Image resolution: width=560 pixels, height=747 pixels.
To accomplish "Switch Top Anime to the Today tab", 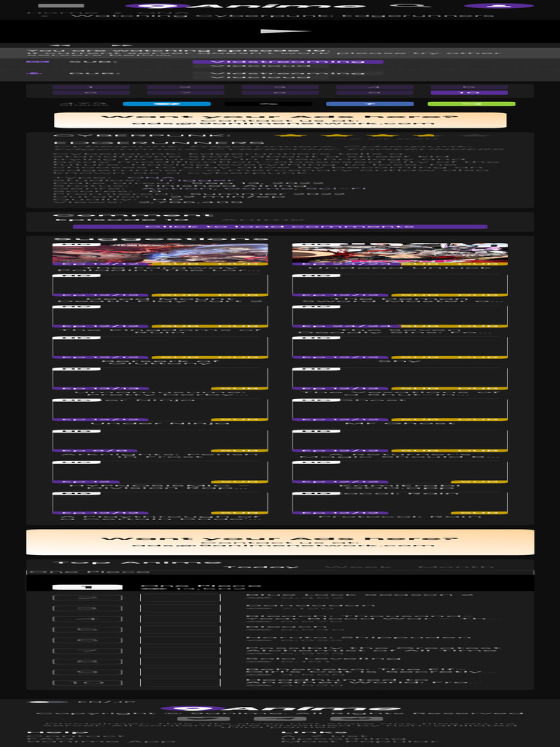I will [x=261, y=567].
